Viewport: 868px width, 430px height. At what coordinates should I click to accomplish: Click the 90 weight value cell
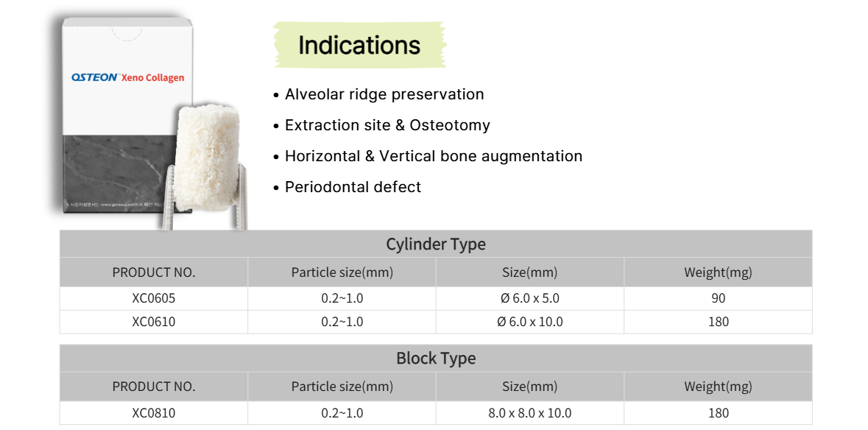[x=718, y=298]
